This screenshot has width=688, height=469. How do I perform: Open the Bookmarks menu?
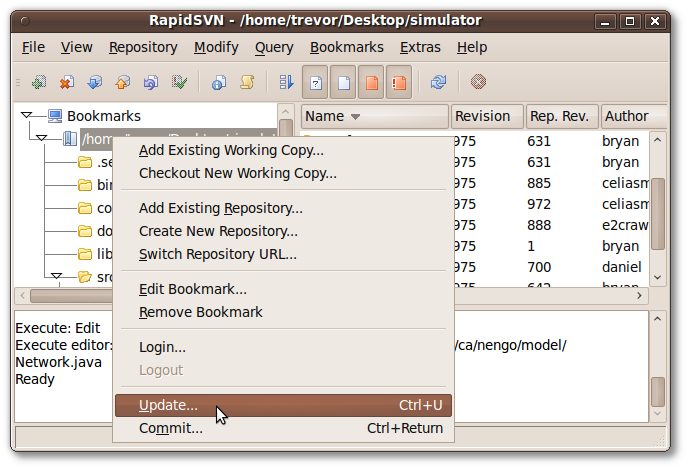[x=347, y=47]
